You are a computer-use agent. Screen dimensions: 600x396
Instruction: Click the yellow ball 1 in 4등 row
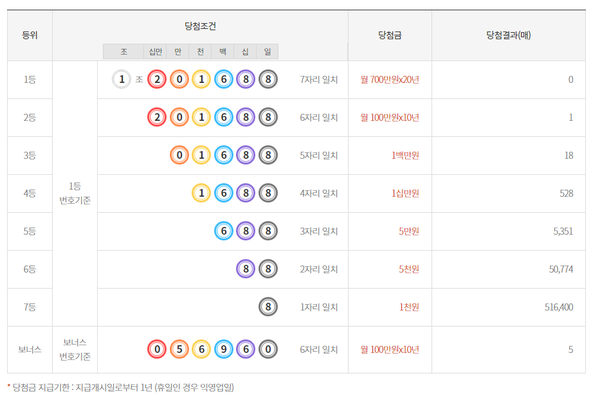[x=202, y=193]
